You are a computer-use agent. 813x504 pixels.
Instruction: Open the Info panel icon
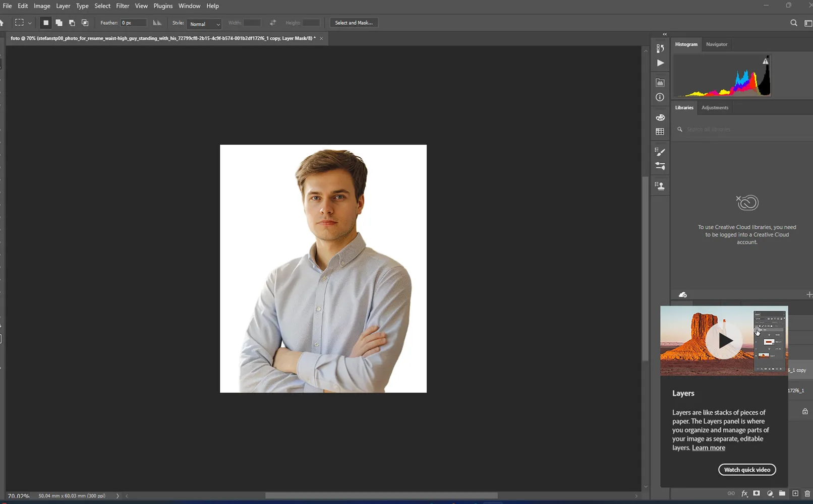660,97
